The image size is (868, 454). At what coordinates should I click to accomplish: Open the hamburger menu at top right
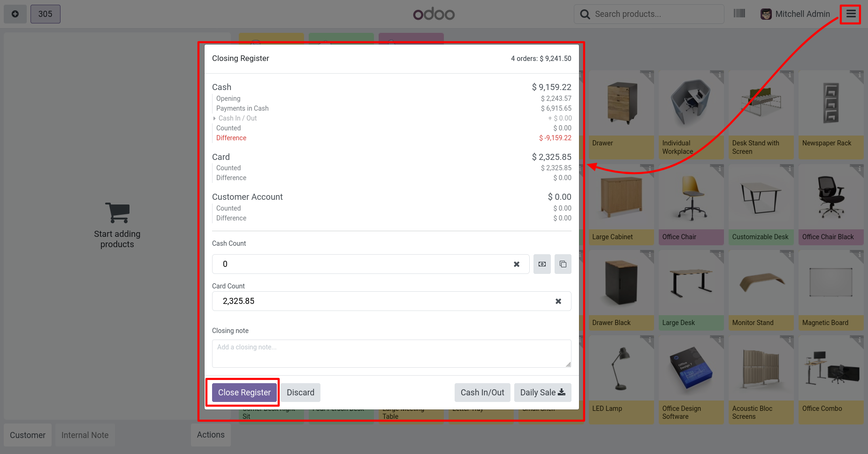tap(851, 14)
